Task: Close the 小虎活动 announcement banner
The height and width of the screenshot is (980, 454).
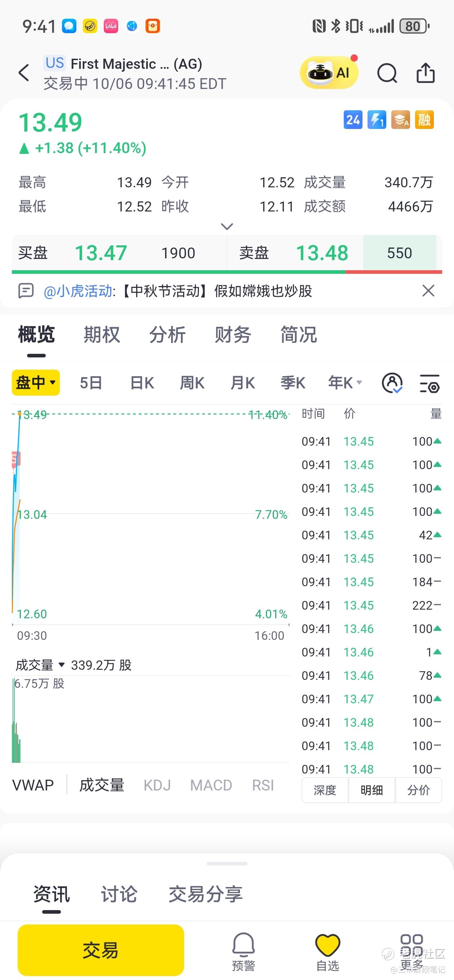Action: 428,291
